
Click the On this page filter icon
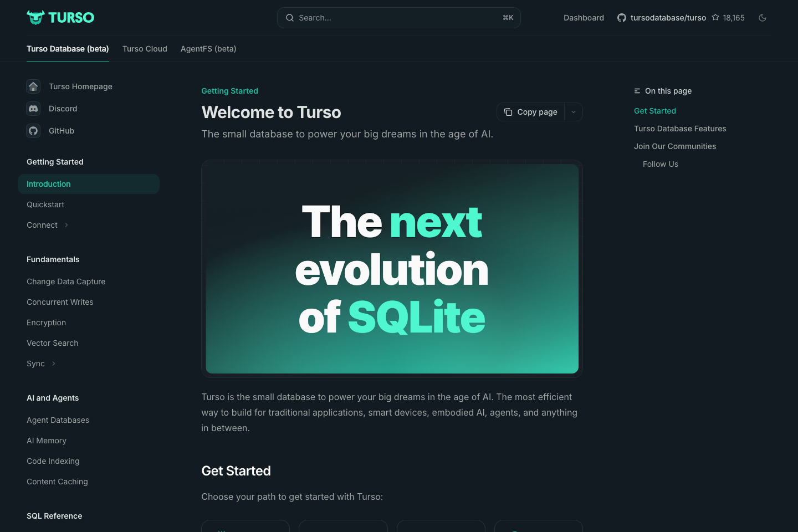click(636, 91)
